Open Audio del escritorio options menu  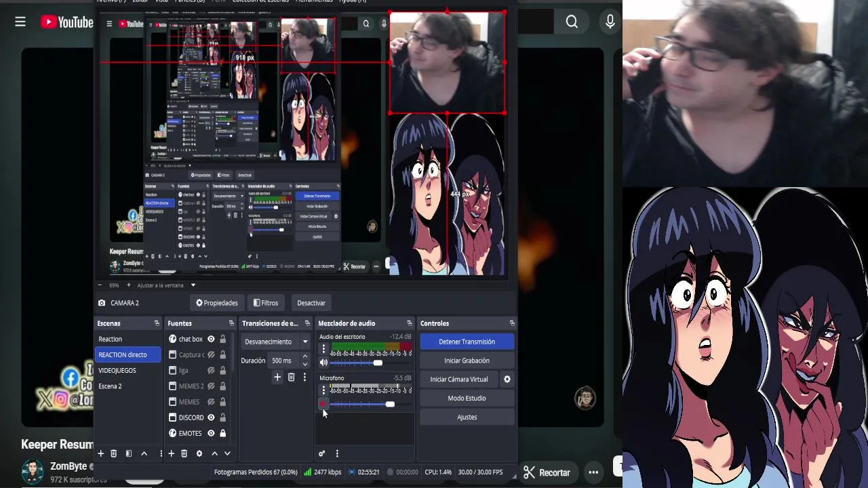tap(323, 349)
